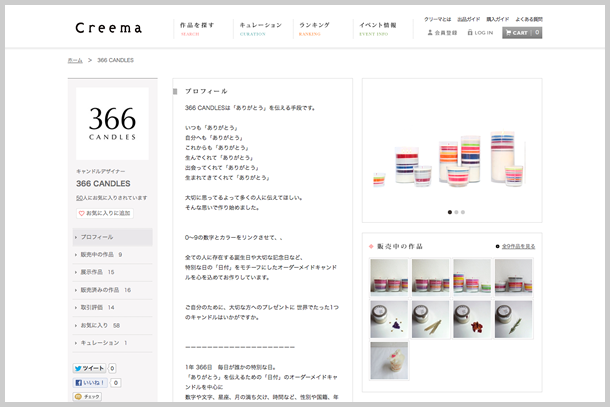
Task: Open the jar with pale sticks thumbnail
Action: coord(431,319)
